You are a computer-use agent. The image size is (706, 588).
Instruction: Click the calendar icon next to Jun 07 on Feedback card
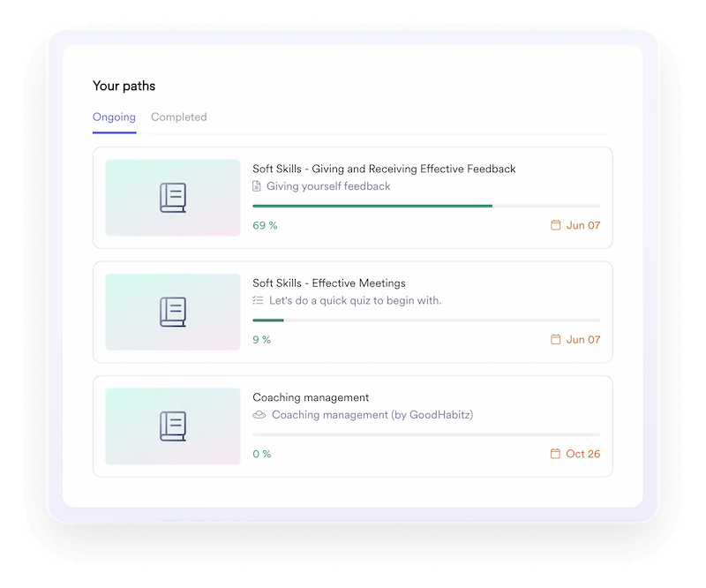pyautogui.click(x=554, y=225)
